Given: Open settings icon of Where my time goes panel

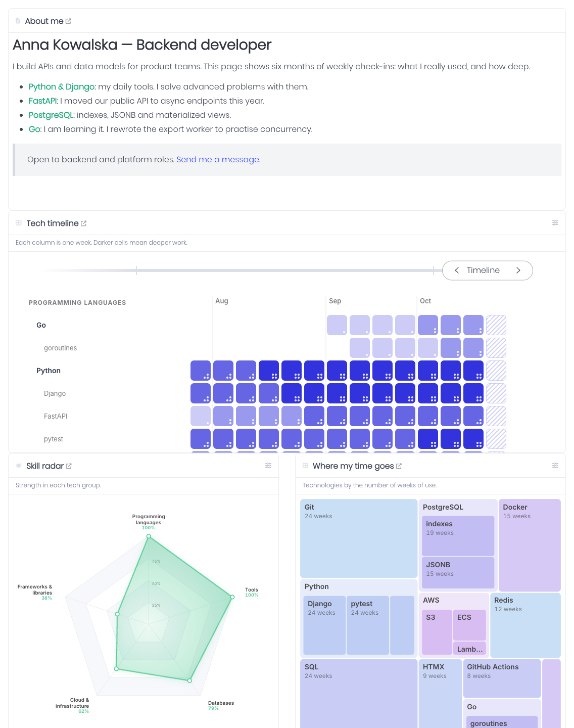Looking at the screenshot, I should pos(555,466).
